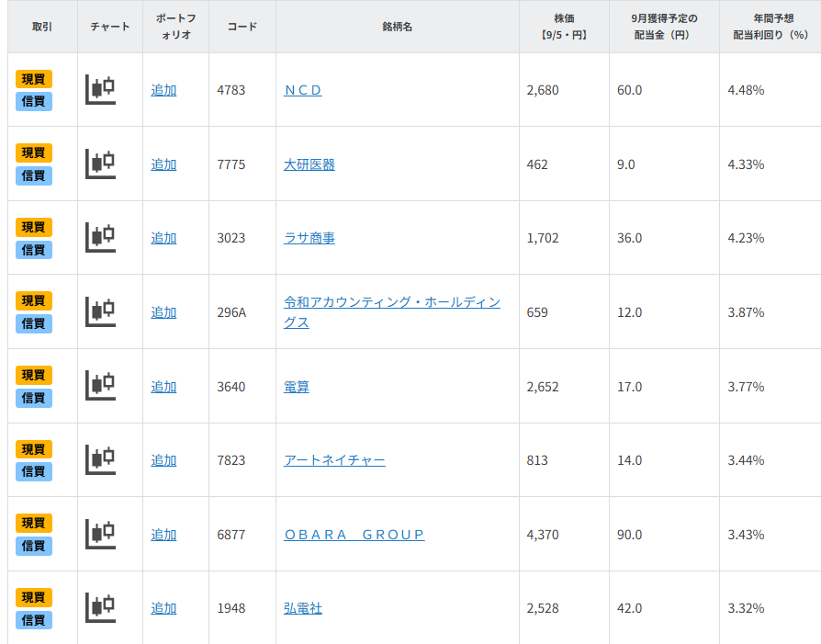Screen dimensions: 821x644
Task: Click the 年間予想配当利回り column header
Action: click(x=770, y=27)
